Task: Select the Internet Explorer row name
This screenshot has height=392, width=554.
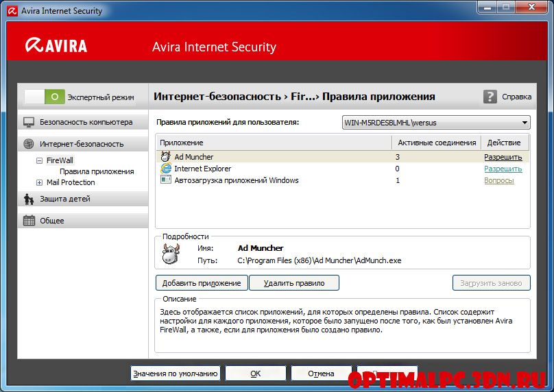Action: [x=202, y=169]
